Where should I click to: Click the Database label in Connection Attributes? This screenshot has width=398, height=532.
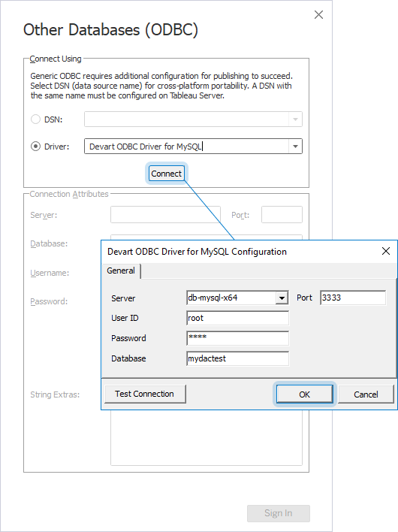49,243
